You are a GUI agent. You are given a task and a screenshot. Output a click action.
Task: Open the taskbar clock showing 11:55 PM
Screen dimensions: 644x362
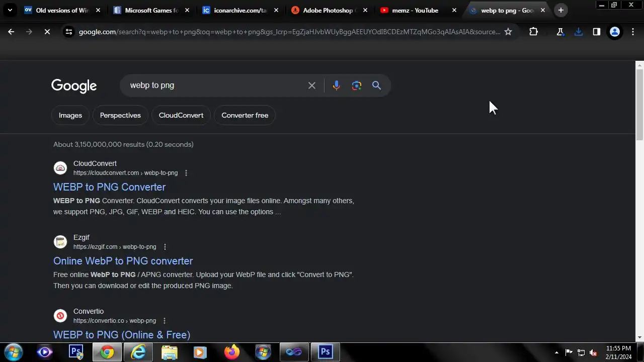[618, 352]
